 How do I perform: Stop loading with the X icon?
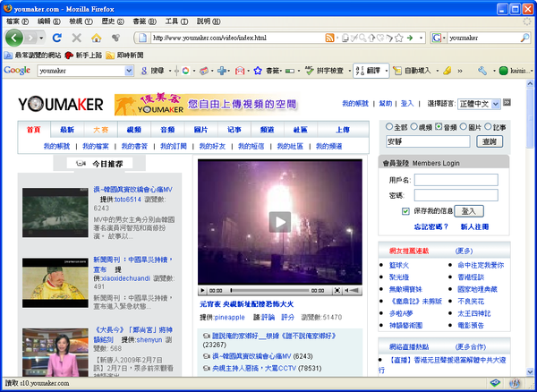(x=77, y=38)
